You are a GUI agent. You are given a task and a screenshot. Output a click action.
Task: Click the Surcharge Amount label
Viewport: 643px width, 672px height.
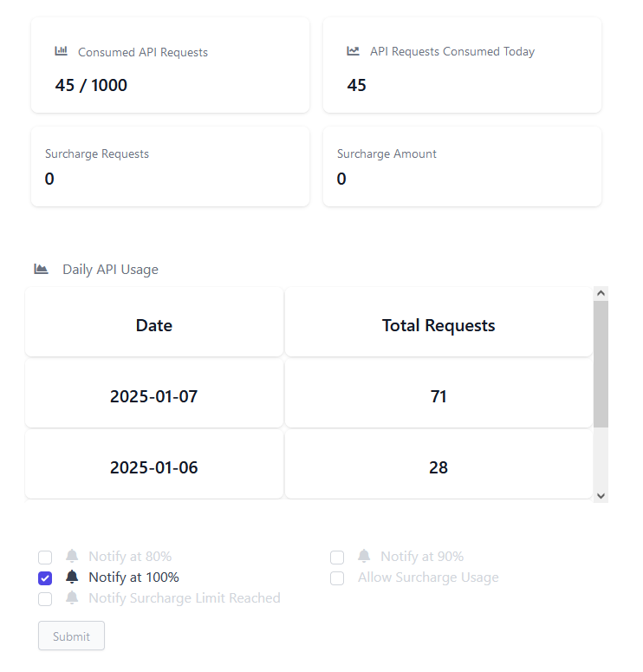pos(386,153)
